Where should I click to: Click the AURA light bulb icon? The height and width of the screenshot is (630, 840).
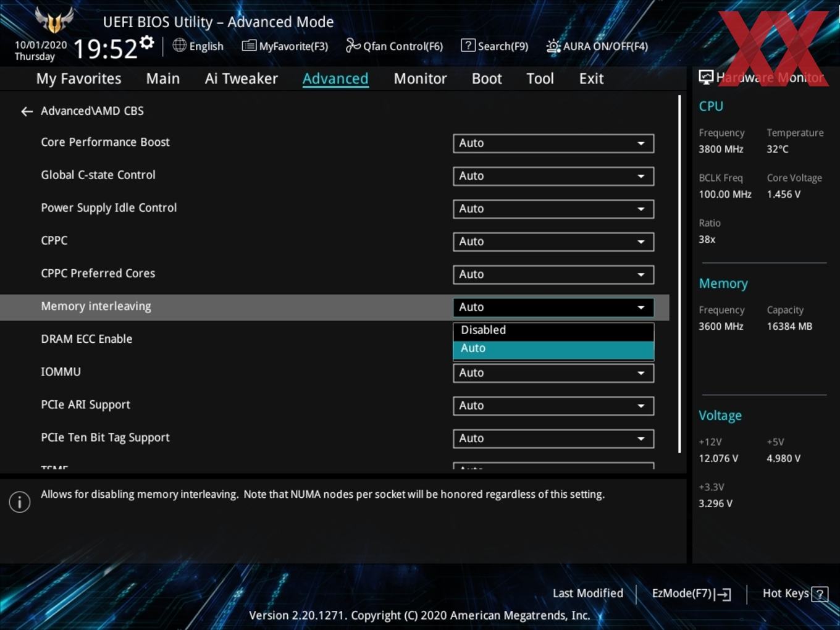553,46
